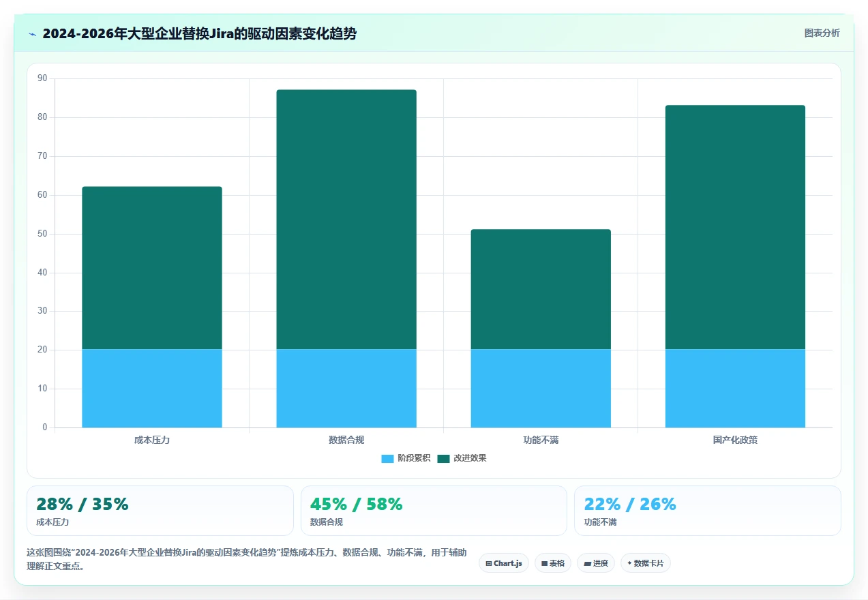Toggle the 阶段累积 legend item
The width and height of the screenshot is (868, 600).
406,458
